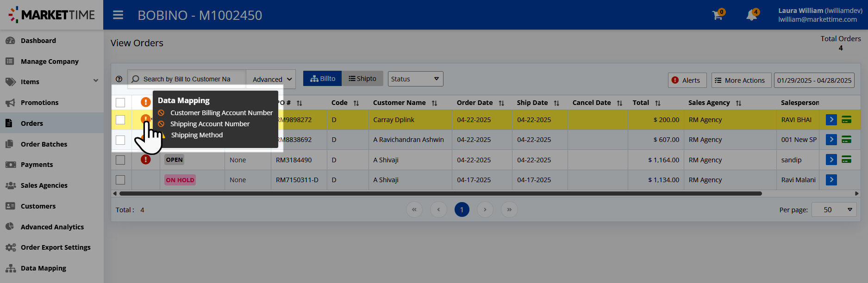This screenshot has height=283, width=868.
Task: Click the Promotions megaphone icon
Action: [10, 103]
